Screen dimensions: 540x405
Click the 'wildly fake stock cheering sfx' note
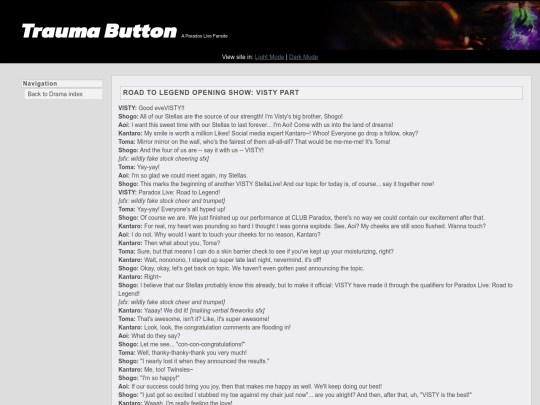(164, 158)
